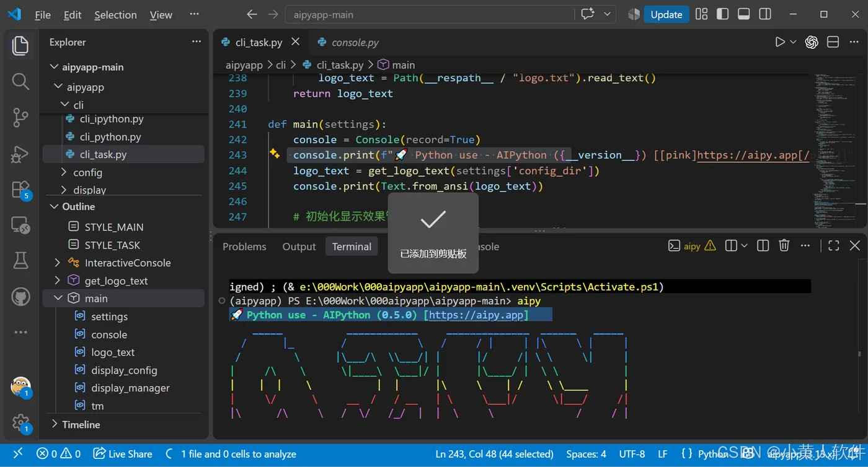868x467 pixels.
Task: Start a Live Share session
Action: 123,454
